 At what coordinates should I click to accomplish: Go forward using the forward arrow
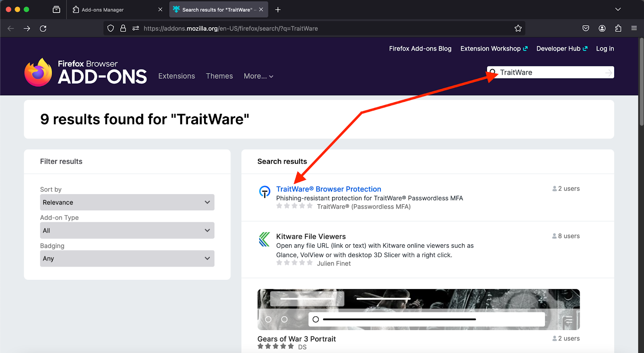[27, 29]
